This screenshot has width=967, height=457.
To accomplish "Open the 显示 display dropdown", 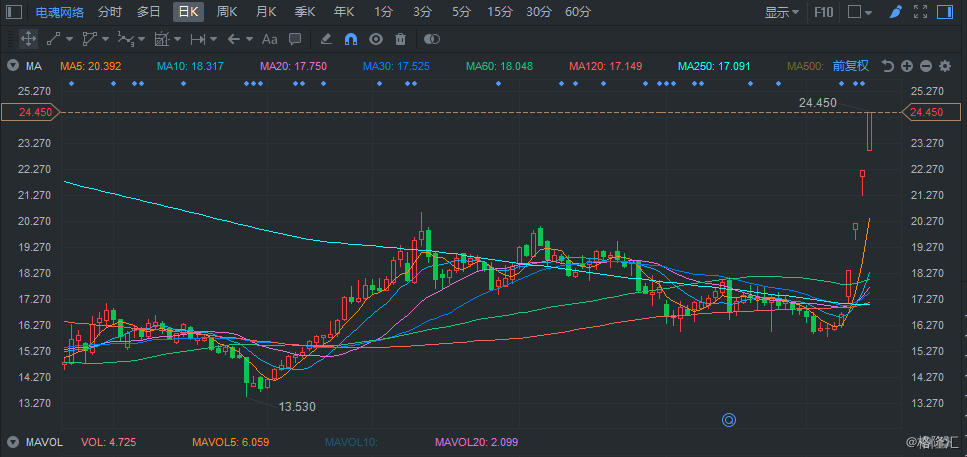I will click(x=782, y=12).
